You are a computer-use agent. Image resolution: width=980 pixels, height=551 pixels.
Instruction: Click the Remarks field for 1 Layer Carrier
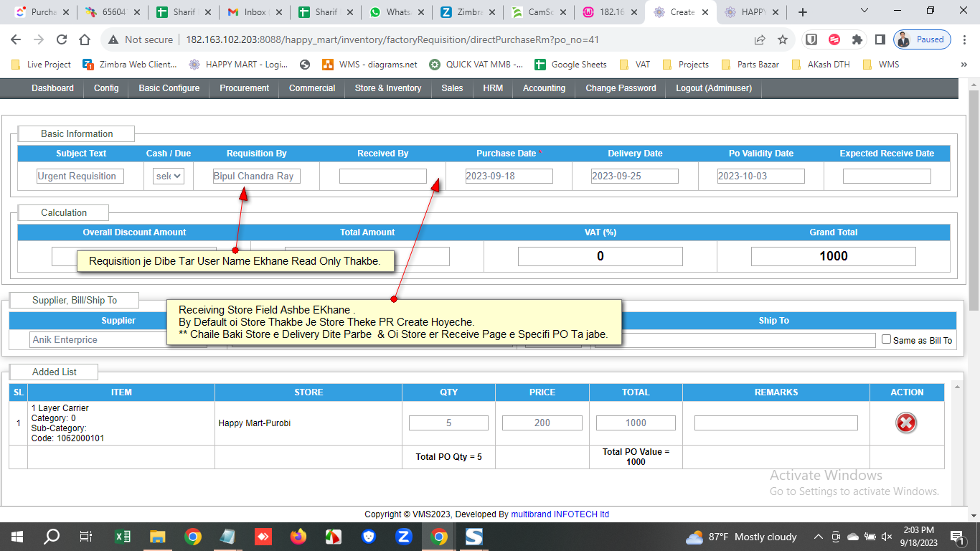point(776,423)
